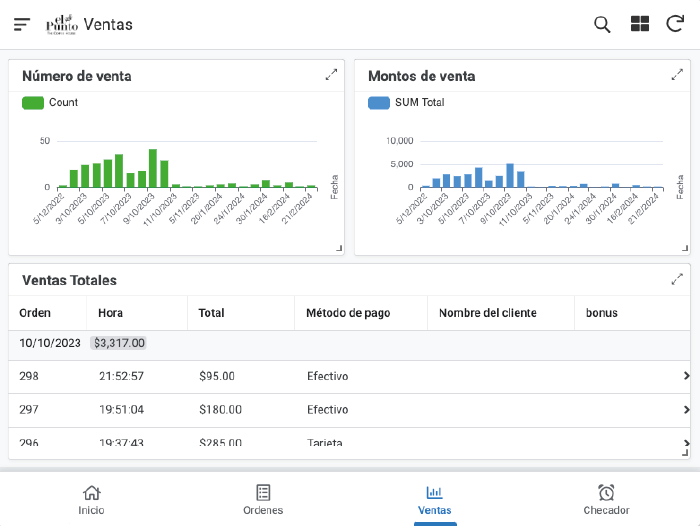700x526 pixels.
Task: Open the grid view layout icon
Action: click(x=640, y=24)
